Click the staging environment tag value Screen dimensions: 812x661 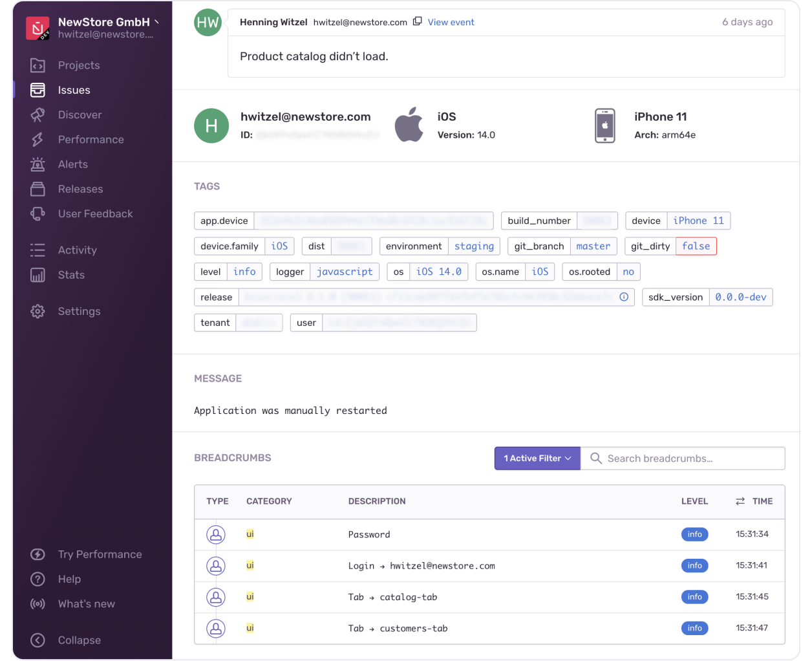[474, 246]
